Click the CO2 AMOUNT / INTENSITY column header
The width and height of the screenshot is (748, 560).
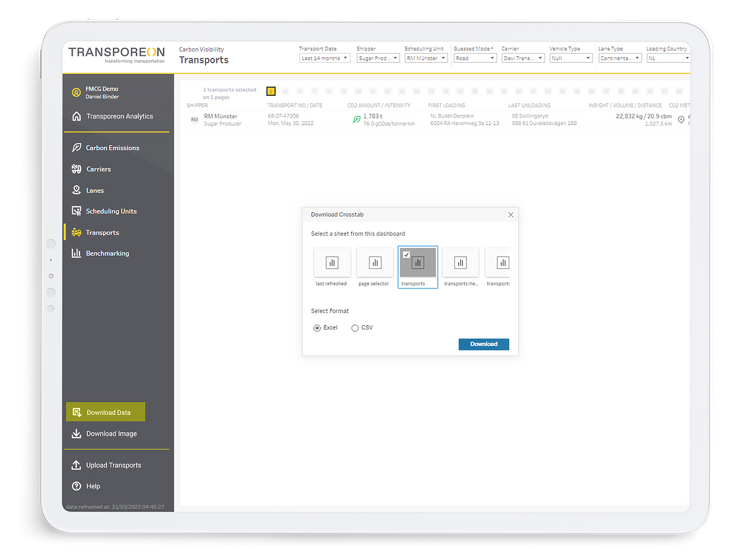(x=379, y=105)
